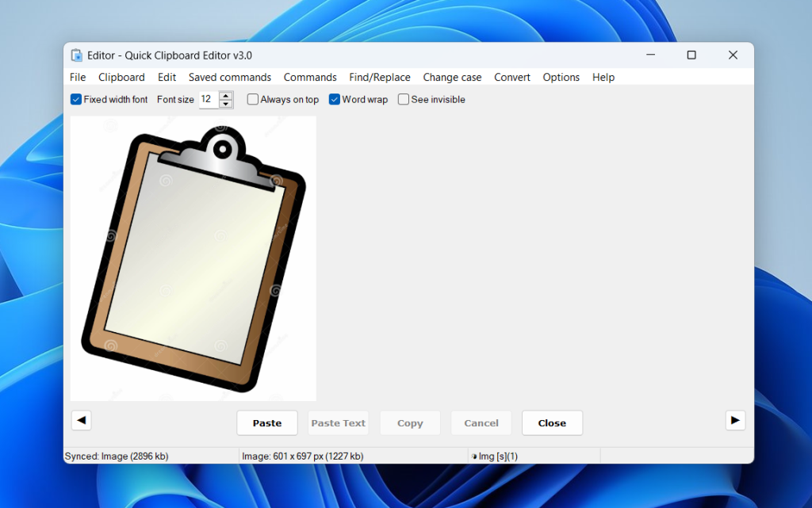Open the Clipboard menu
The image size is (812, 508).
point(121,77)
